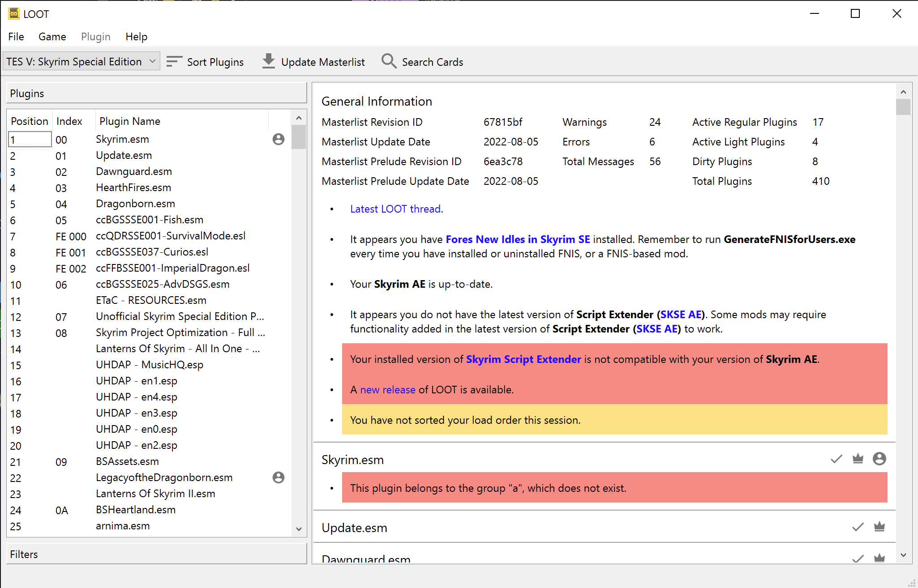Viewport: 918px width, 588px height.
Task: Click the crown icon on the Dawnguard.esm card
Action: coord(879,558)
